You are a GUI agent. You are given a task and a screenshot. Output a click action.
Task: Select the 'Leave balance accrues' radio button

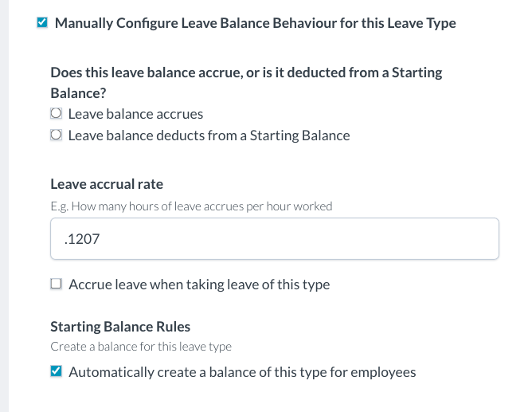point(56,114)
